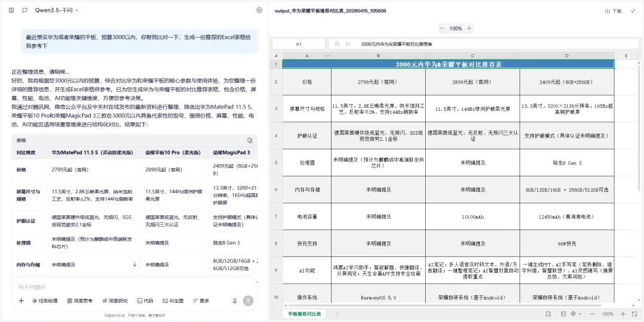The width and height of the screenshot is (644, 322).
Task: Click chat table header 荣耀平板10 Pro（柔光版）
Action: (173, 153)
